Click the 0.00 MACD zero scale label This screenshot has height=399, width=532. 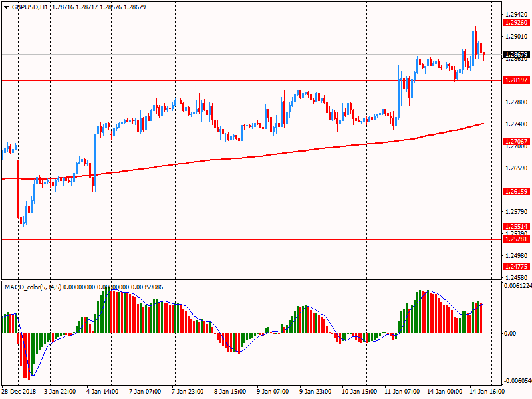click(x=509, y=333)
